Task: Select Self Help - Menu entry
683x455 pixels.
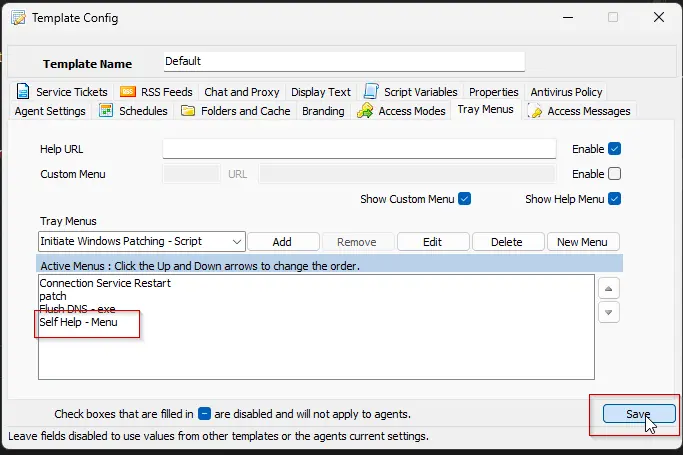Action: (x=78, y=322)
